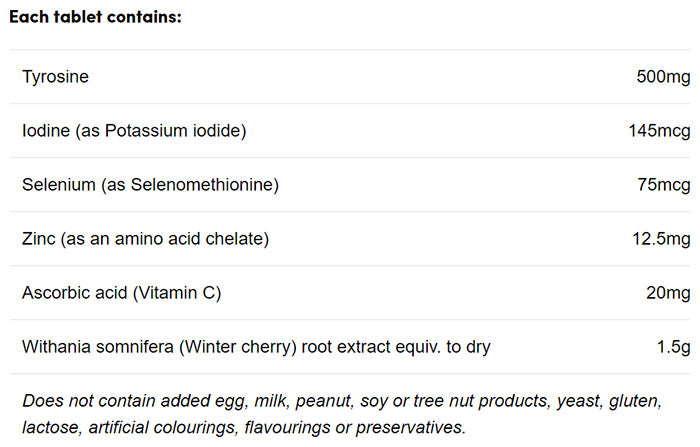Viewport: 700px width, 447px height.
Task: Click the word Zinc in the table
Action: click(x=39, y=239)
